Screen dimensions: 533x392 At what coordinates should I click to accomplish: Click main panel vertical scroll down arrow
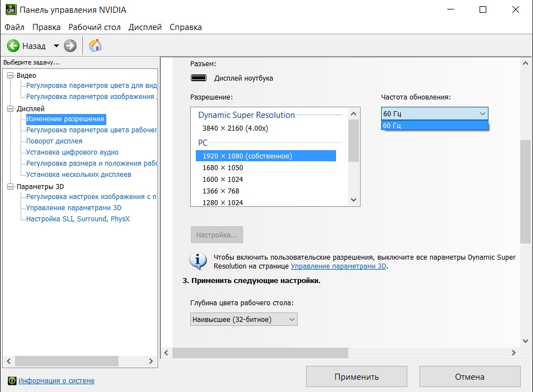[x=525, y=341]
